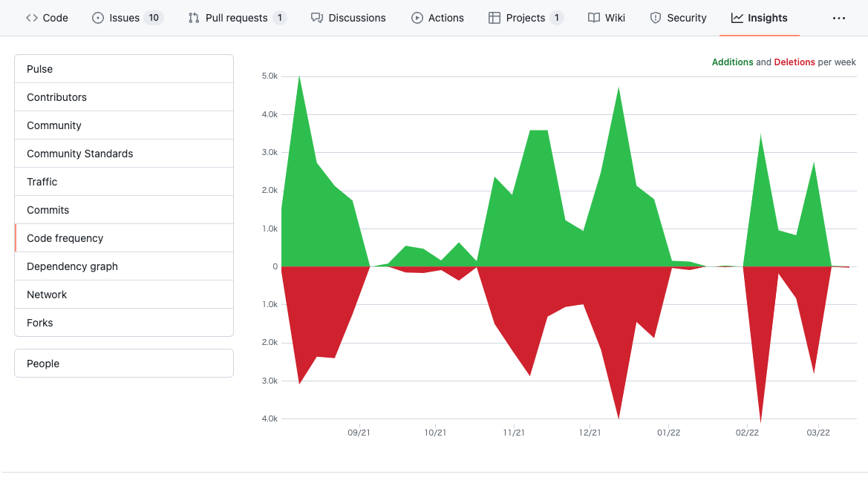The width and height of the screenshot is (868, 483).
Task: Switch to the Insights tab
Action: coord(759,17)
